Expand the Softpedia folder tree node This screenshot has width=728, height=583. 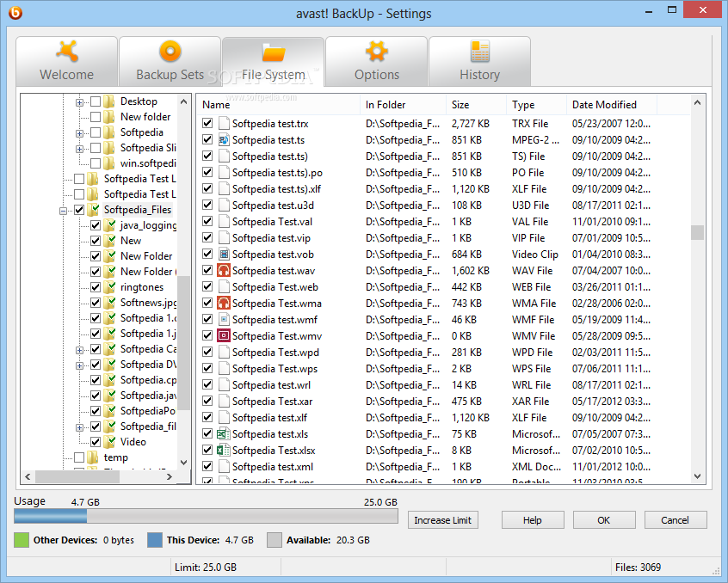(79, 133)
